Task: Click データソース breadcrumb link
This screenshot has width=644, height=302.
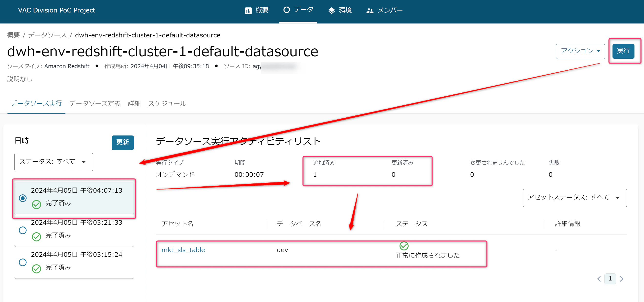Action: point(47,35)
